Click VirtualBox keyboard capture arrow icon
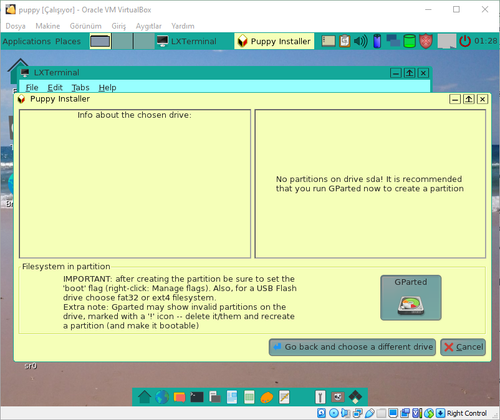The height and width of the screenshot is (420, 500). click(440, 413)
